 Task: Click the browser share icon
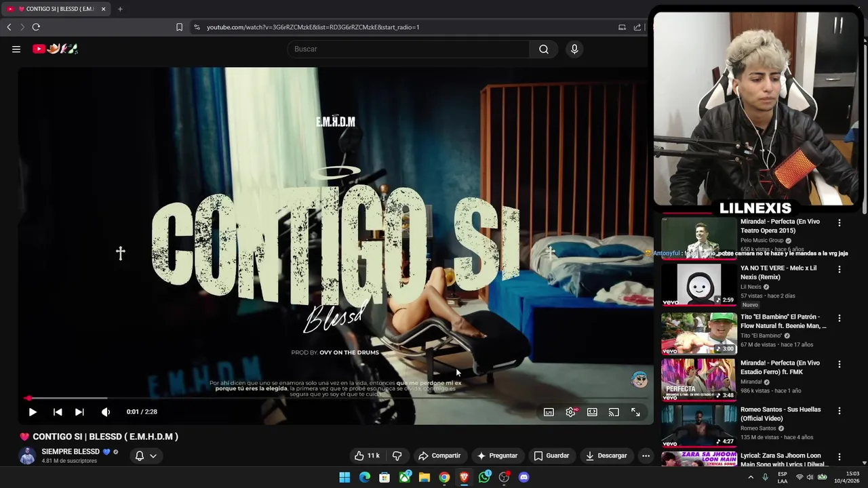[x=637, y=27]
